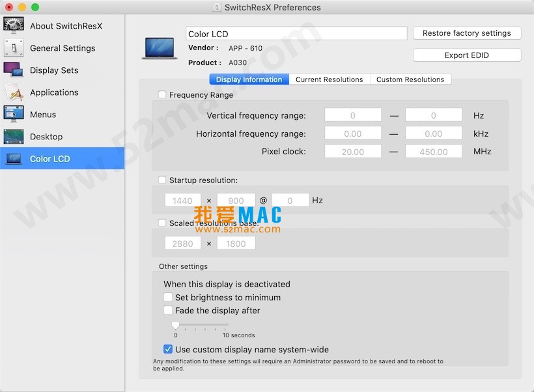Click horizontal frequency minimum field
Screen dimensions: 534x392
(353, 133)
